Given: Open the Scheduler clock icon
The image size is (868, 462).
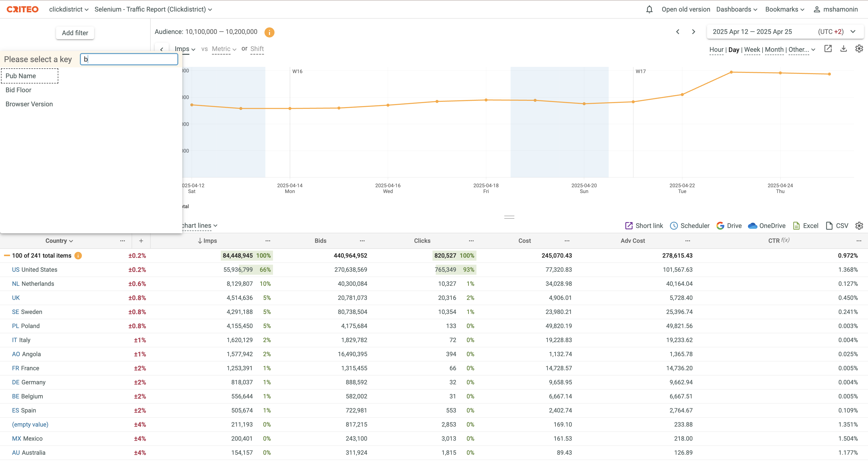Looking at the screenshot, I should click(674, 226).
